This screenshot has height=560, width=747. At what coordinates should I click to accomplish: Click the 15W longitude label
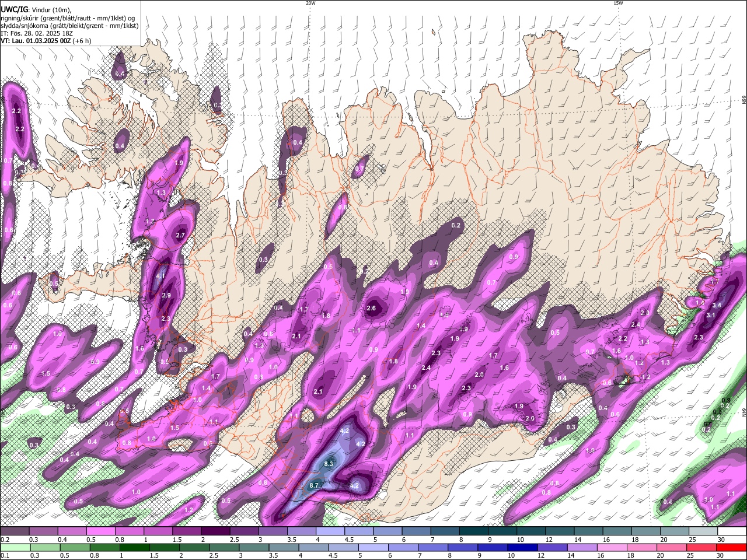pyautogui.click(x=618, y=3)
